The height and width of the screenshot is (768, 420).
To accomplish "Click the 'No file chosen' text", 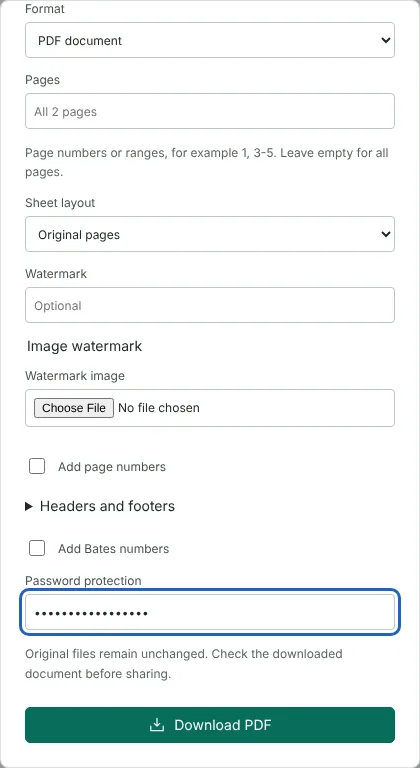I will (159, 408).
